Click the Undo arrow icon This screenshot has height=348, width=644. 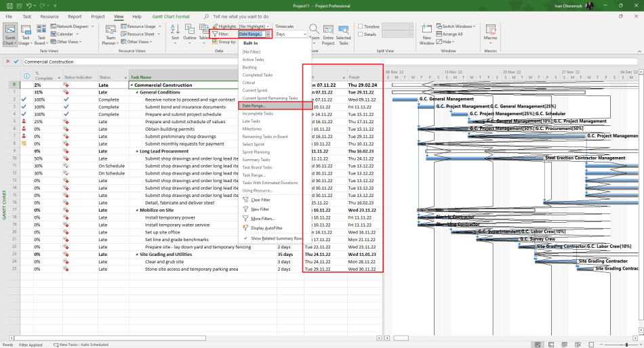coord(28,5)
